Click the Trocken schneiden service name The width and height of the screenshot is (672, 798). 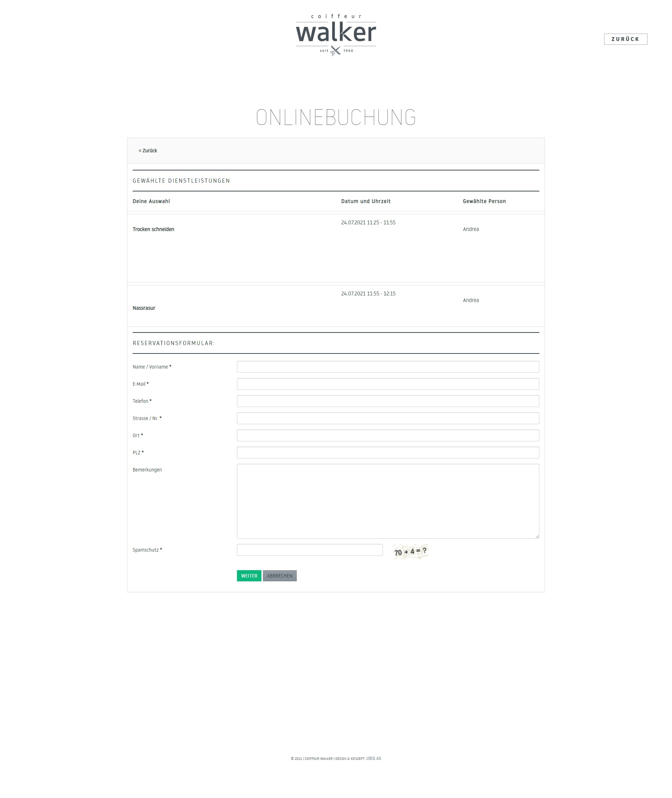153,229
